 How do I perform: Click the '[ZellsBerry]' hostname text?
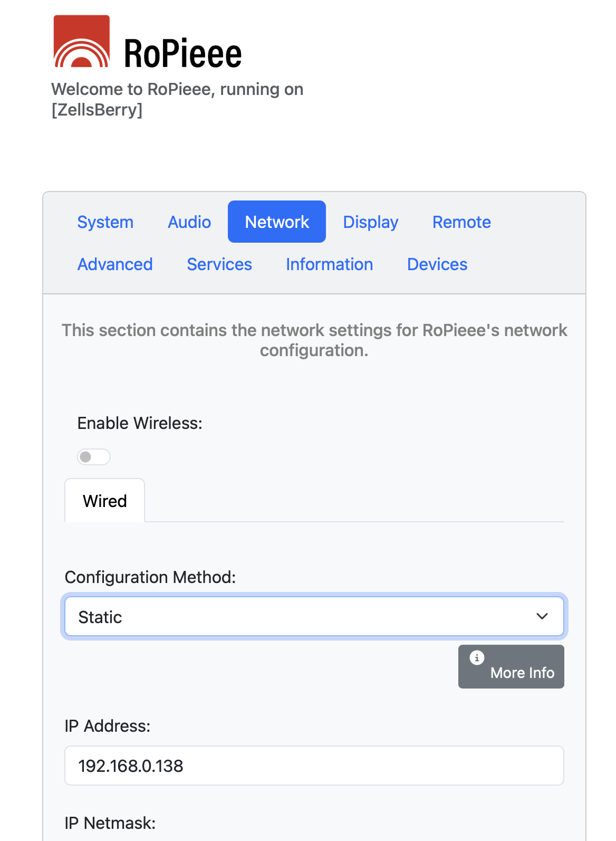click(x=97, y=110)
